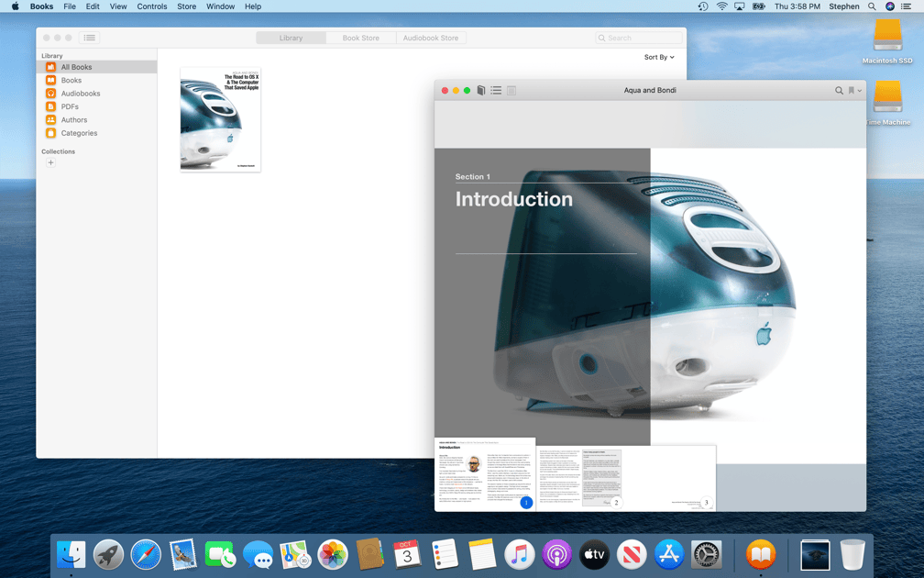Open the notes panel icon in the reader
Image resolution: width=924 pixels, height=578 pixels.
[511, 90]
